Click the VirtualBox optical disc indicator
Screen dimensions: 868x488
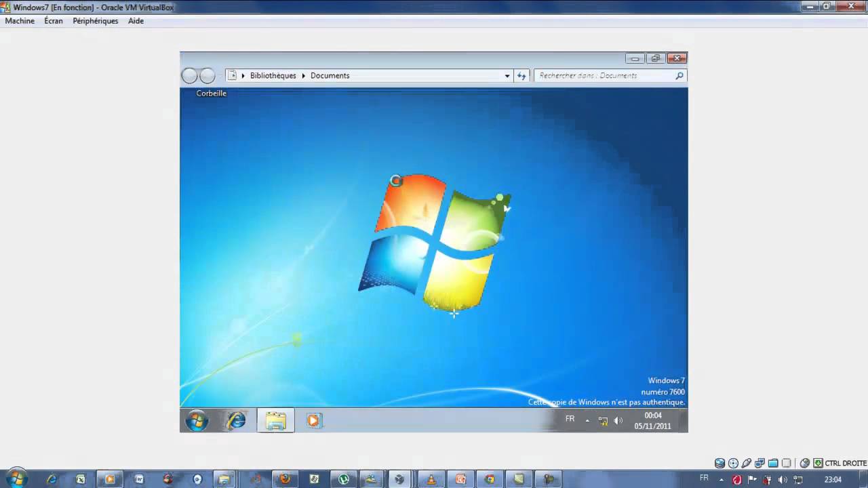coord(733,464)
